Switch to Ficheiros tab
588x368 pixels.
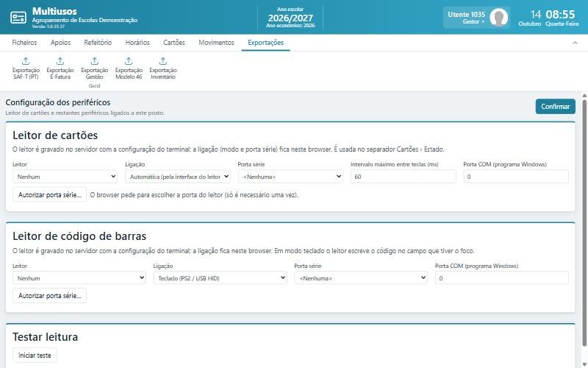tap(24, 43)
